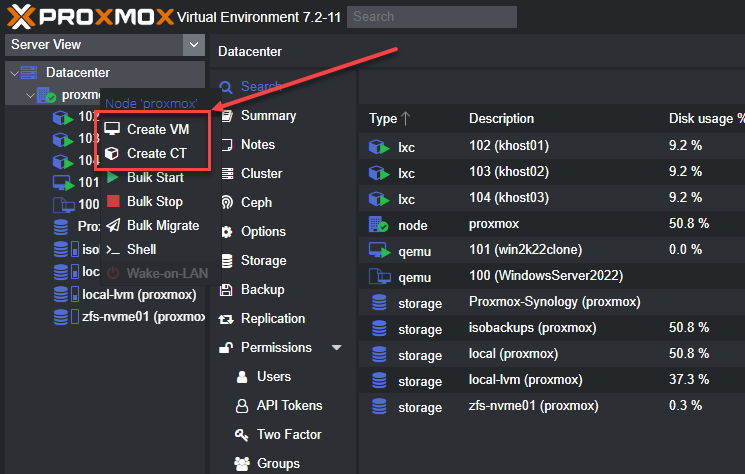Image resolution: width=745 pixels, height=474 pixels.
Task: Open the Storage section
Action: [263, 261]
